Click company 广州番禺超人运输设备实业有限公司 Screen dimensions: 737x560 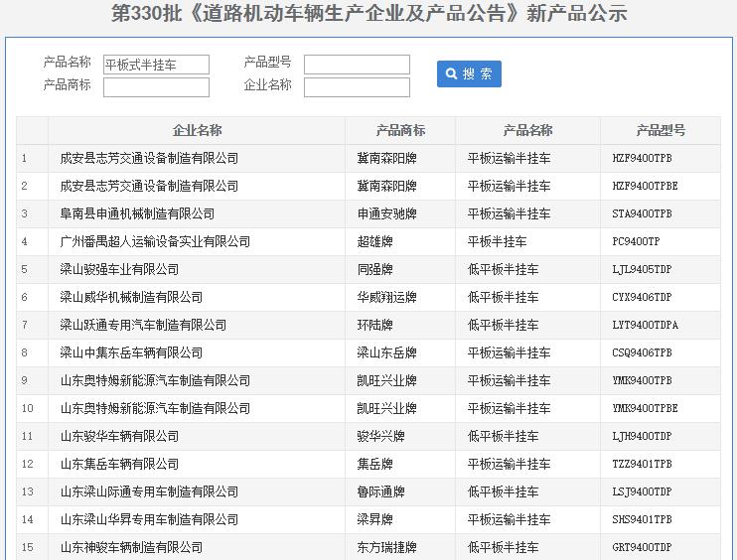coord(155,241)
